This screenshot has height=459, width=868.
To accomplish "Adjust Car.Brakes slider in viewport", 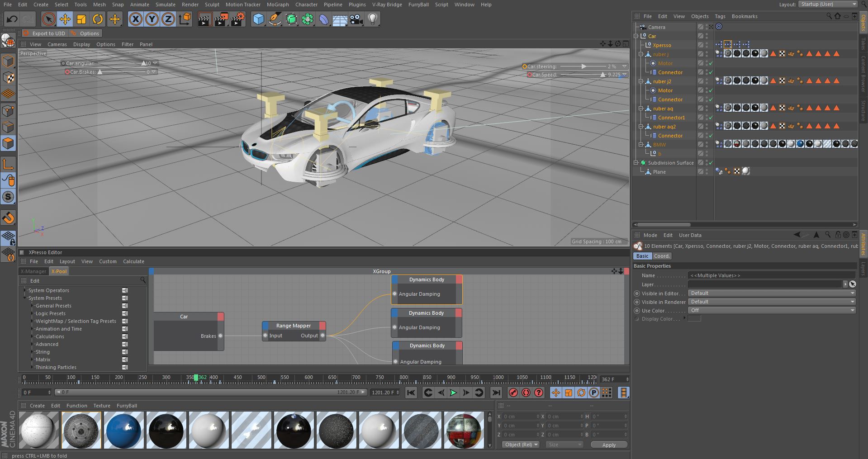I will (100, 72).
